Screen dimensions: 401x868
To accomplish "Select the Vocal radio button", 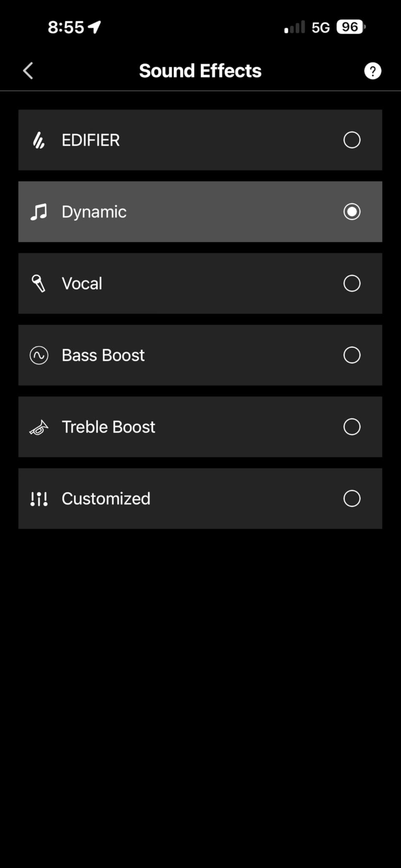I will 352,283.
